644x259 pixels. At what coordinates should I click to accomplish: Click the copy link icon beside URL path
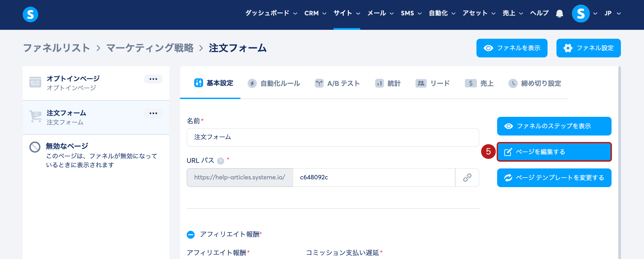point(467,177)
